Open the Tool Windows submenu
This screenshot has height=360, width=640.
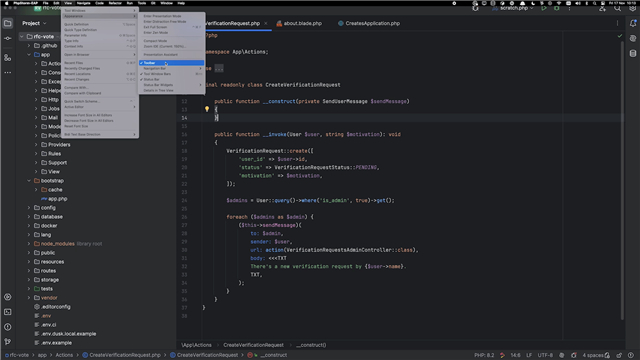tap(100, 11)
